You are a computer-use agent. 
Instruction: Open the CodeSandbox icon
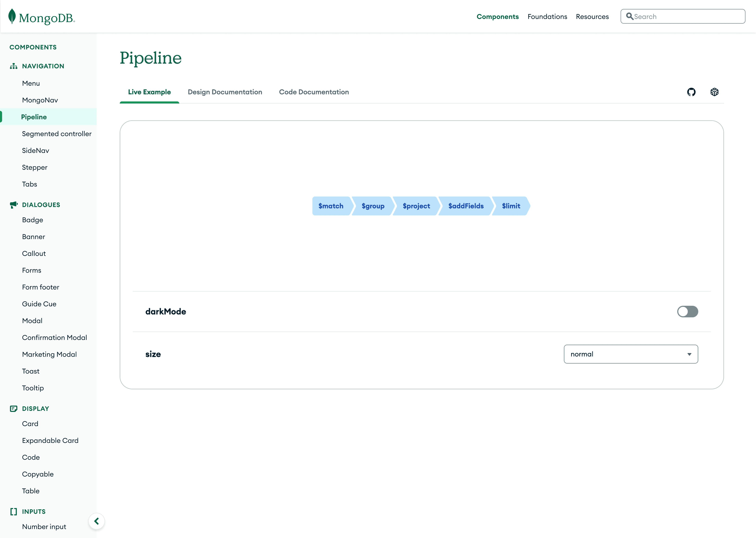(715, 92)
